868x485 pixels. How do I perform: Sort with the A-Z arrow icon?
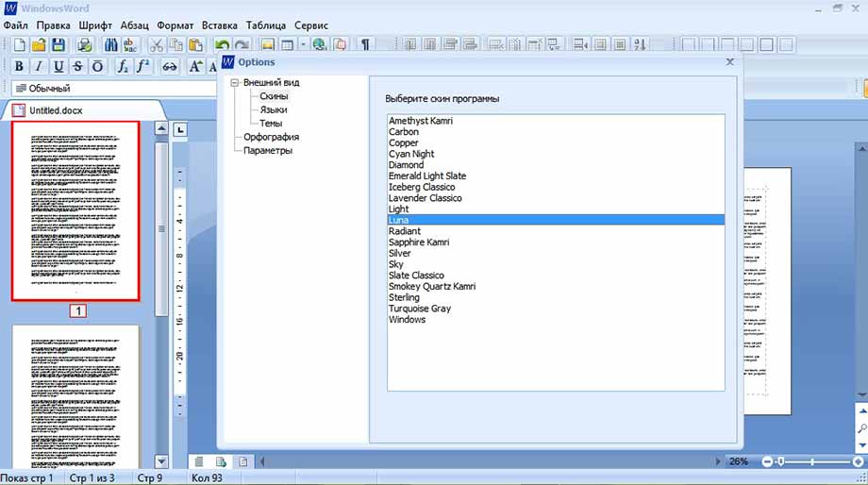[x=640, y=45]
